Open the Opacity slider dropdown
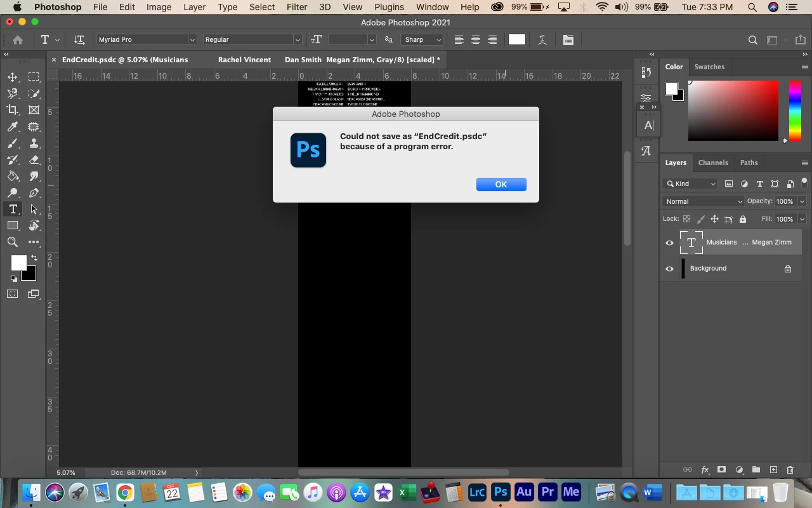This screenshot has height=508, width=812. [x=802, y=201]
